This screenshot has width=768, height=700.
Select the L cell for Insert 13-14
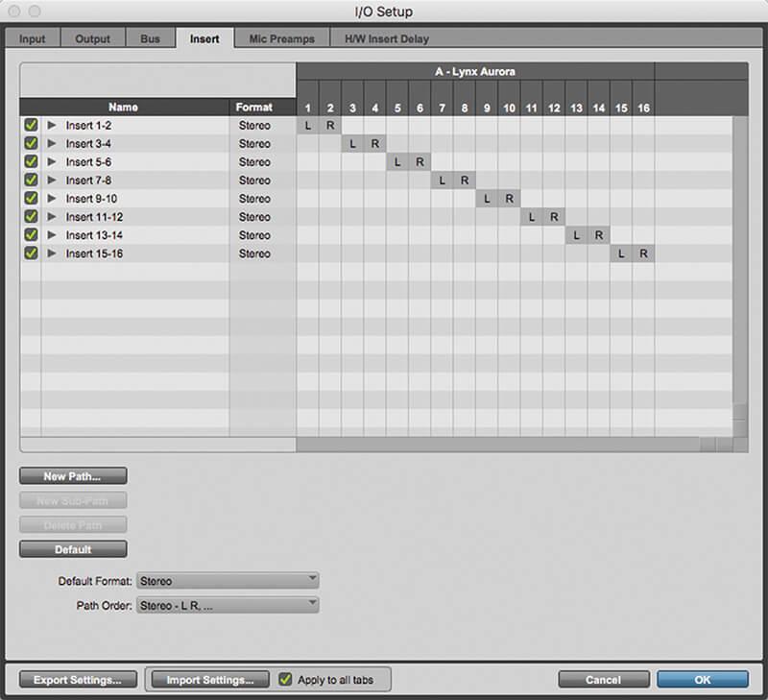click(577, 235)
